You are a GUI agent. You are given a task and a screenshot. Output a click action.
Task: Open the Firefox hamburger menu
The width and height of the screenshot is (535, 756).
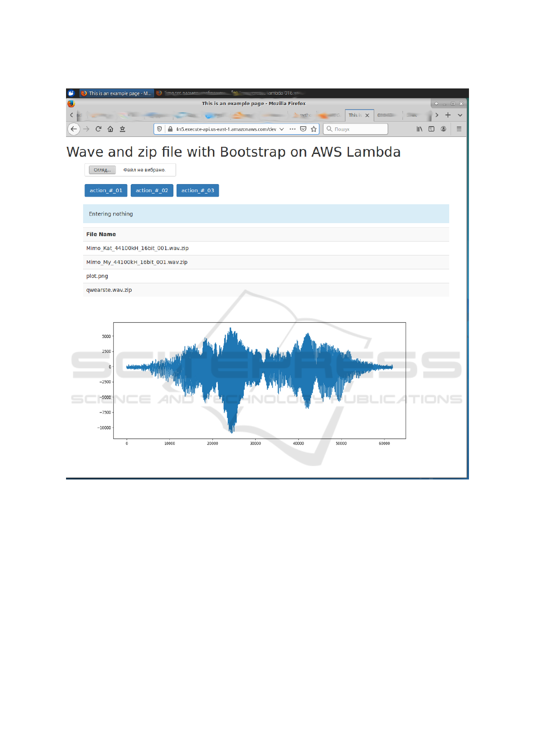coord(459,129)
